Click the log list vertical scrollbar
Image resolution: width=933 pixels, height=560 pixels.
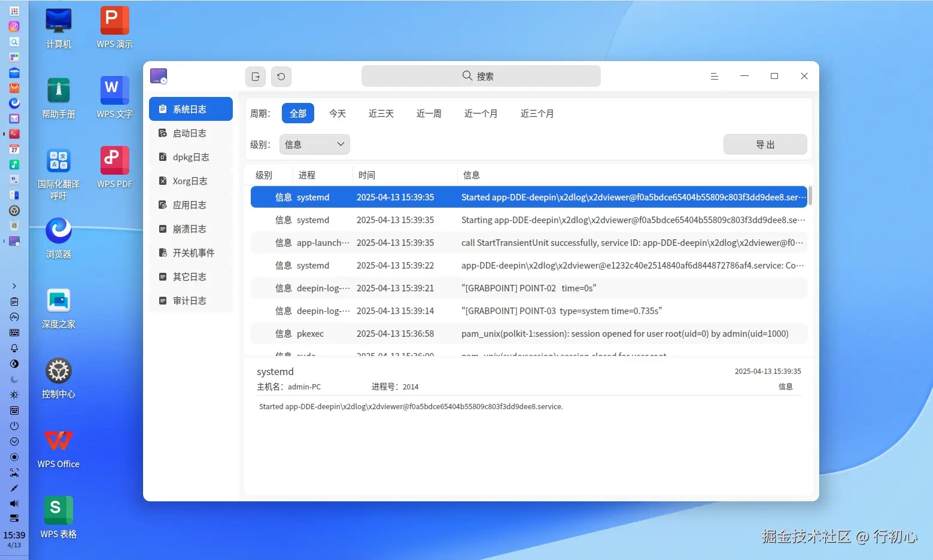pyautogui.click(x=810, y=196)
